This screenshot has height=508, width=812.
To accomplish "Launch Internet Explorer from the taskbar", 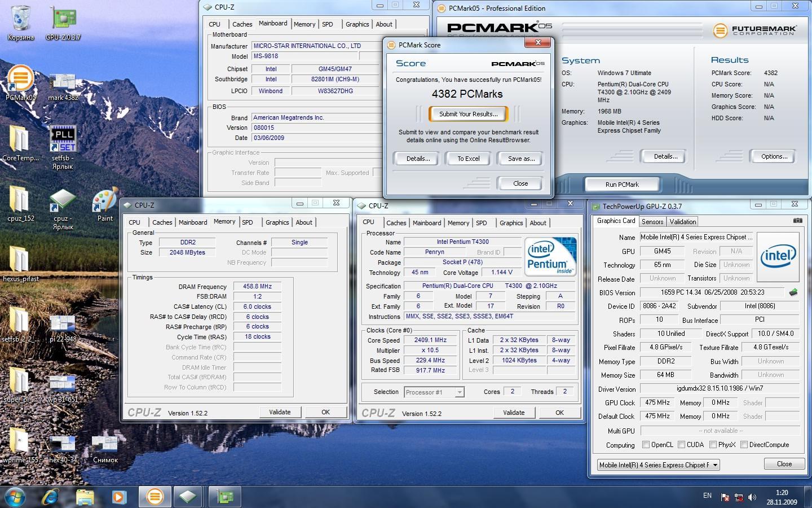I will click(51, 497).
